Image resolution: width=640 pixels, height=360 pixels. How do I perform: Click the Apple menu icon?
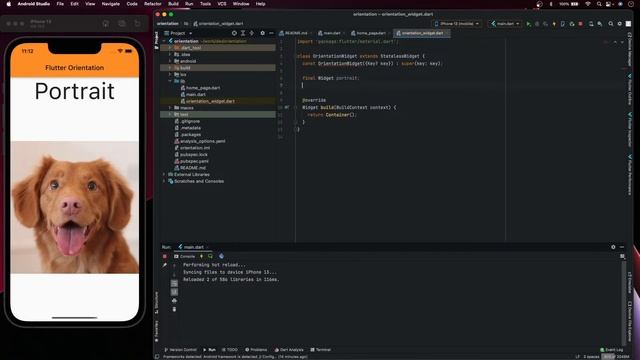tap(9, 4)
